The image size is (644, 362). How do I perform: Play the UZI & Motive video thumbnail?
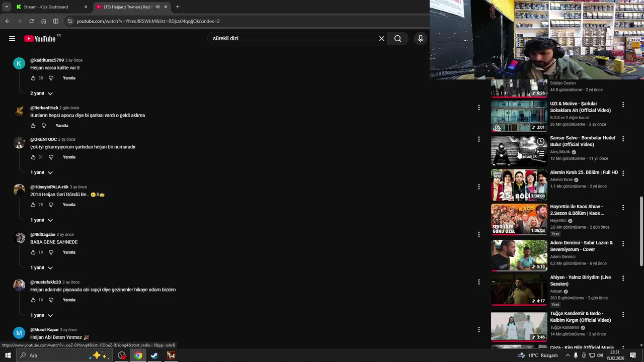coord(519,116)
